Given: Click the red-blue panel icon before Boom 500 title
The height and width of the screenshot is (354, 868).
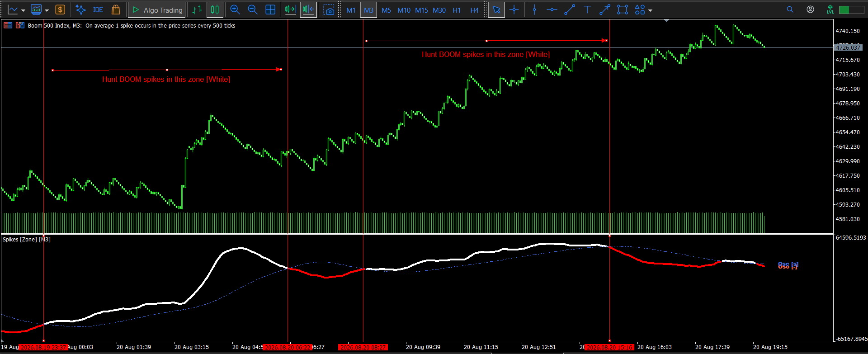Looking at the screenshot, I should point(20,25).
